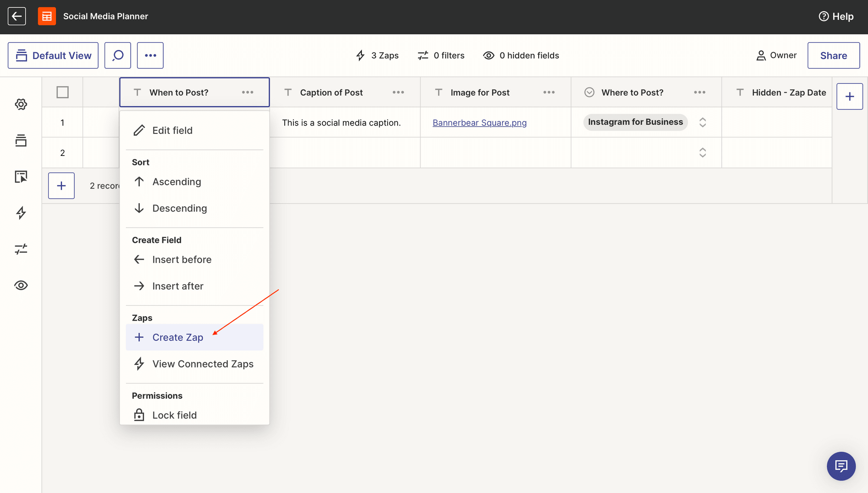
Task: Expand the Where to Post dropdown
Action: click(702, 122)
